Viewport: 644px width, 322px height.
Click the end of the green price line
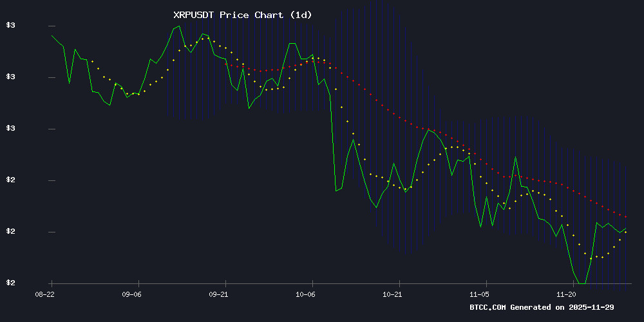(x=625, y=228)
